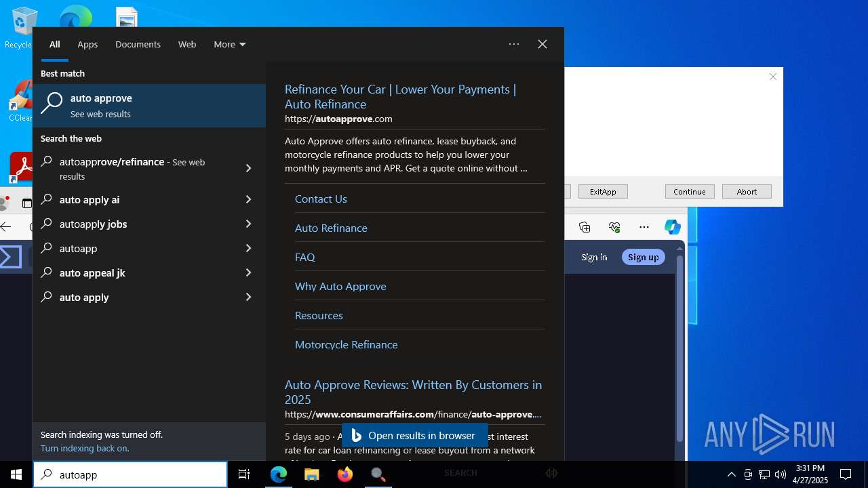Image resolution: width=868 pixels, height=488 pixels.
Task: Switch to the Web search tab
Action: pyautogui.click(x=187, y=44)
